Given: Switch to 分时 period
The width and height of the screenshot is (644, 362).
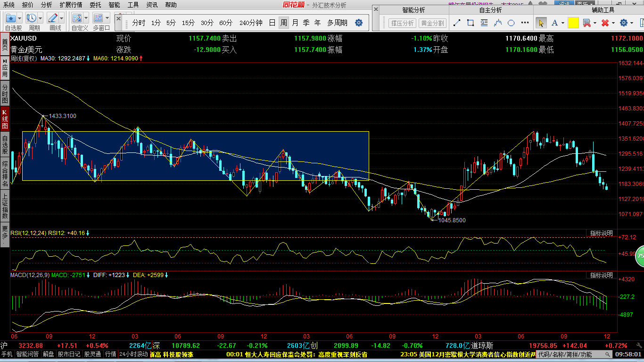Looking at the screenshot, I should coord(139,23).
